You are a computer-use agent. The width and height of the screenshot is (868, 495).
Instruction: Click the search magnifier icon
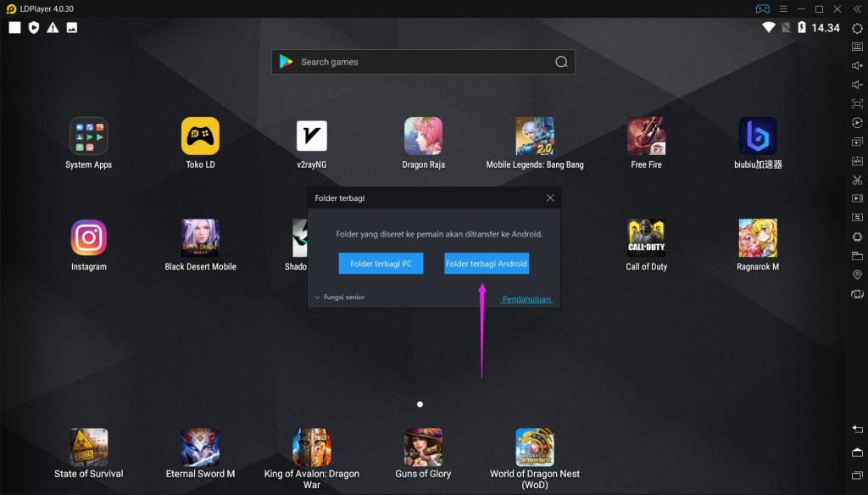click(x=561, y=62)
